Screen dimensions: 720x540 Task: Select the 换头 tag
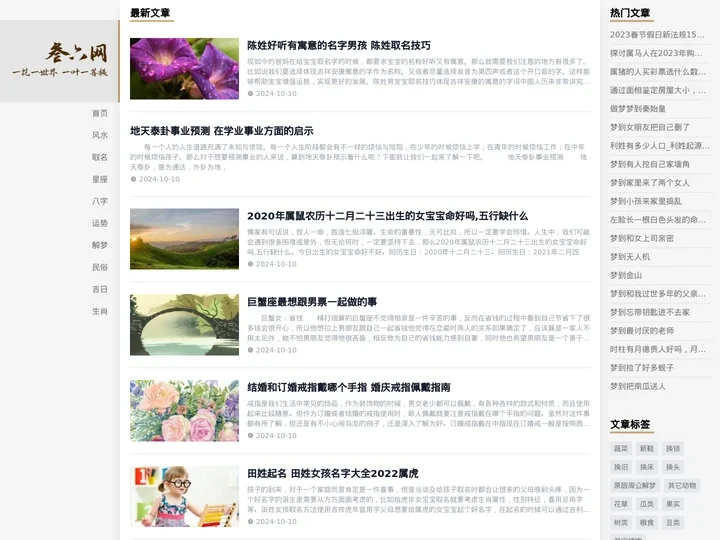pos(673,467)
